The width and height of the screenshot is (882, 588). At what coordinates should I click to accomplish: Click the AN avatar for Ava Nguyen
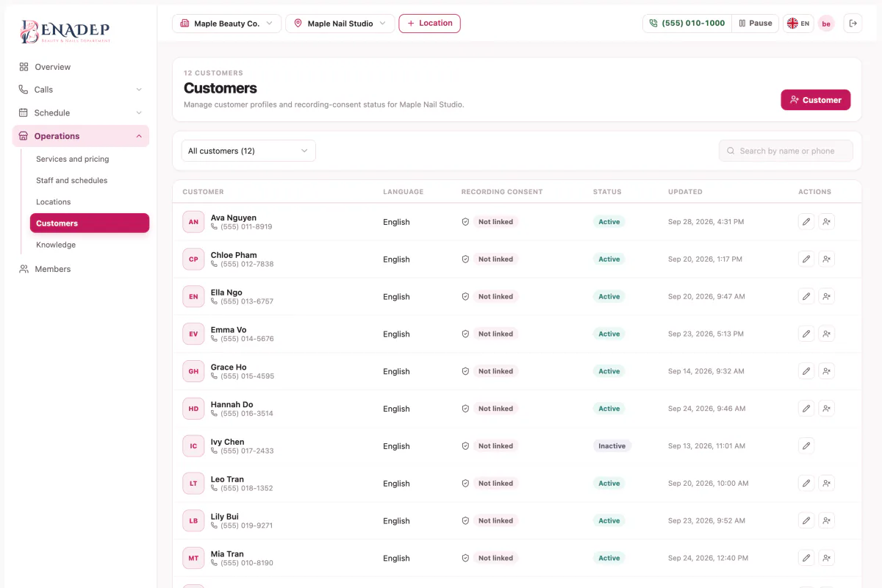(193, 221)
